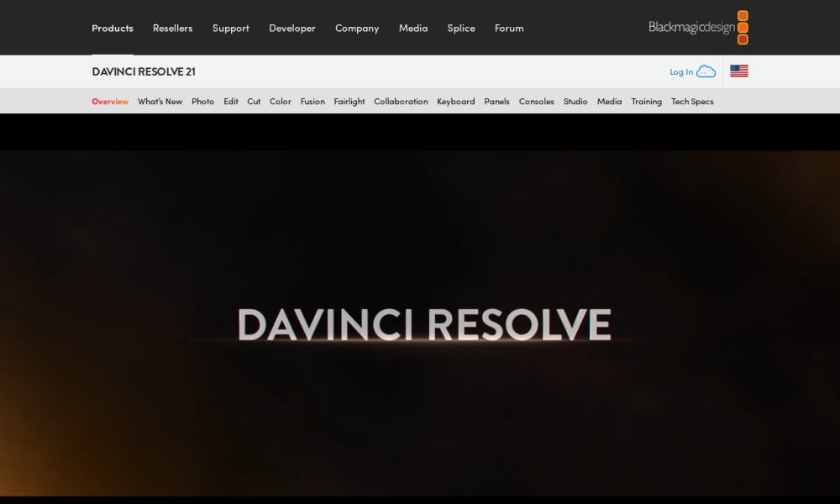
Task: Click the cloud icon beside Log In
Action: click(706, 71)
